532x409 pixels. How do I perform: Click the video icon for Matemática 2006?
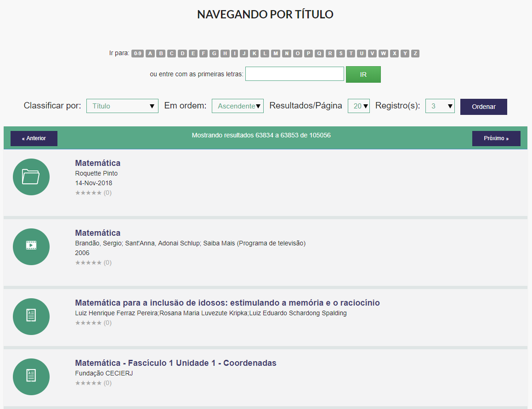coord(31,247)
